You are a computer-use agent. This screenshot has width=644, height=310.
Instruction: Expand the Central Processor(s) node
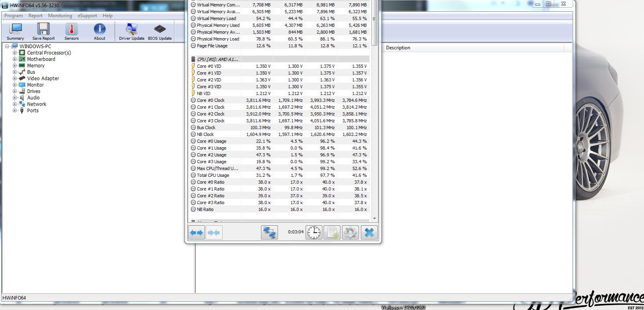15,53
